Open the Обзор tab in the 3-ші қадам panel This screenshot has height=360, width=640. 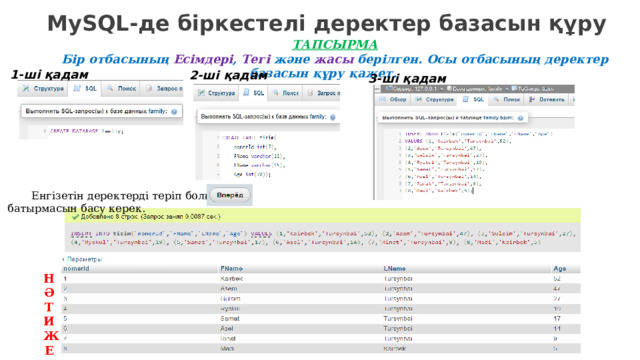(393, 100)
